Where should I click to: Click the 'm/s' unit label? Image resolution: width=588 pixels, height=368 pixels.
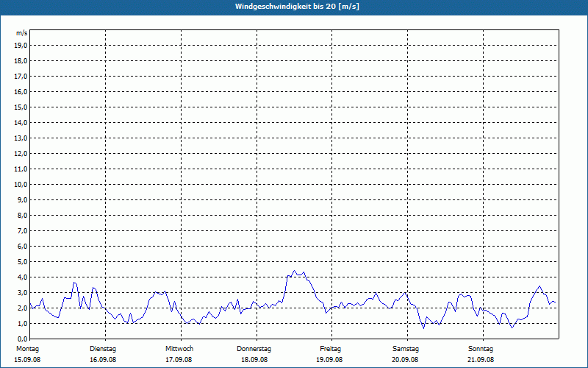22,33
